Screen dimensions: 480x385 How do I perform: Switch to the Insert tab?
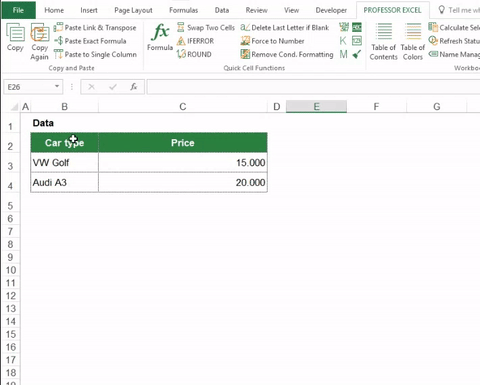pos(89,10)
